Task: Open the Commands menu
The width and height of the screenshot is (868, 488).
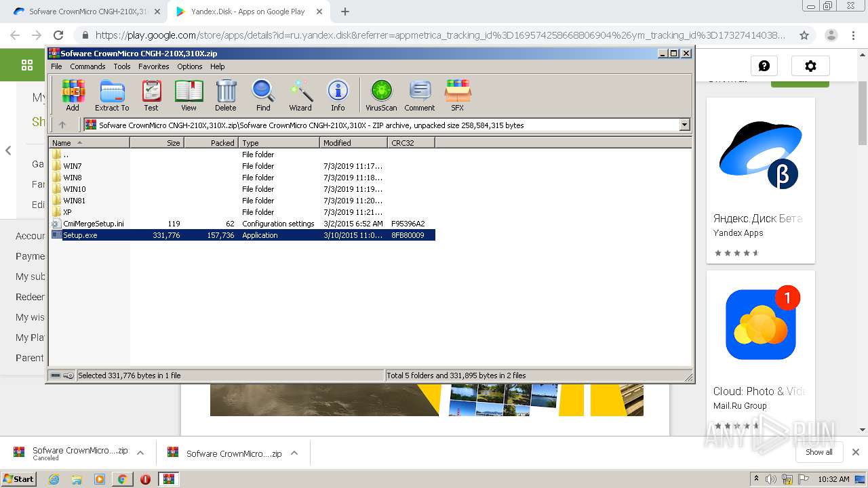Action: 87,66
